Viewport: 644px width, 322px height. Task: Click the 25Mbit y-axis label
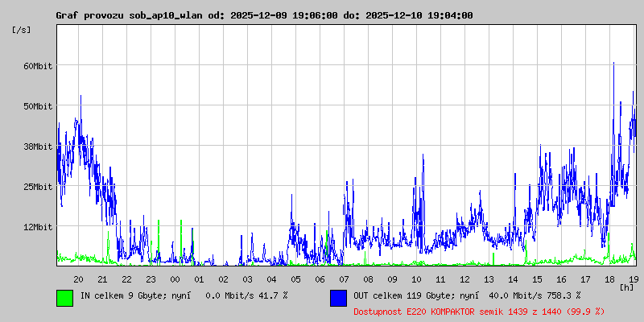click(x=38, y=187)
